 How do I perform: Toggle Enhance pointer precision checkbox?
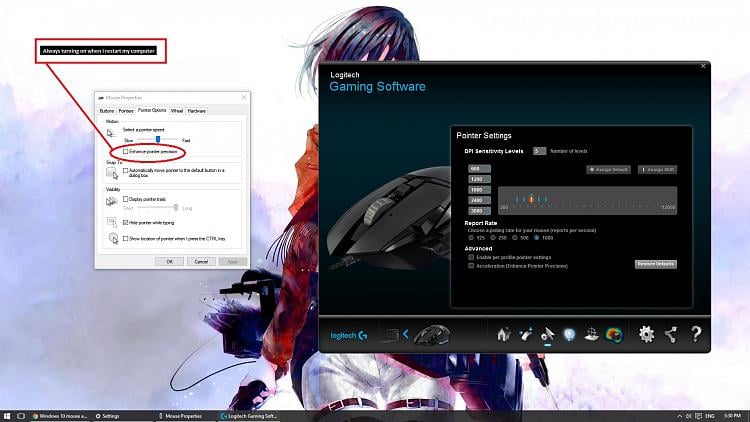(126, 151)
